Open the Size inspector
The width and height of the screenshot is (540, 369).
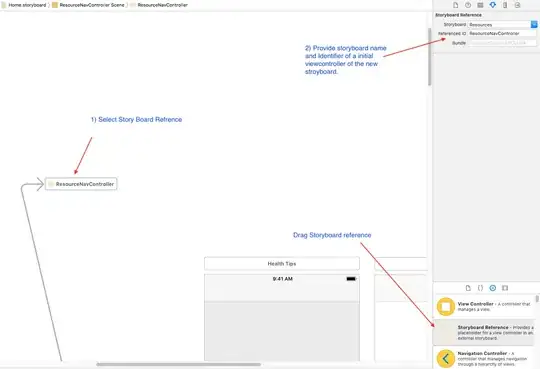click(505, 5)
